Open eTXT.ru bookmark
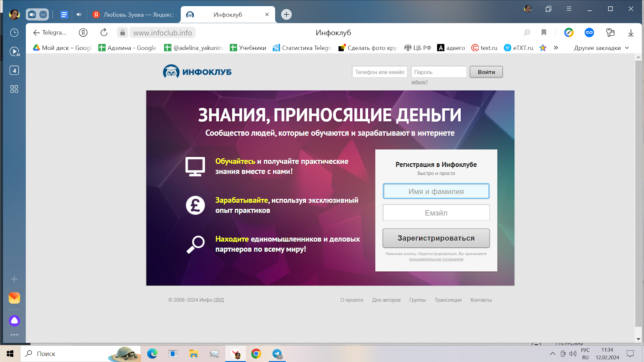644x362 pixels. click(518, 48)
